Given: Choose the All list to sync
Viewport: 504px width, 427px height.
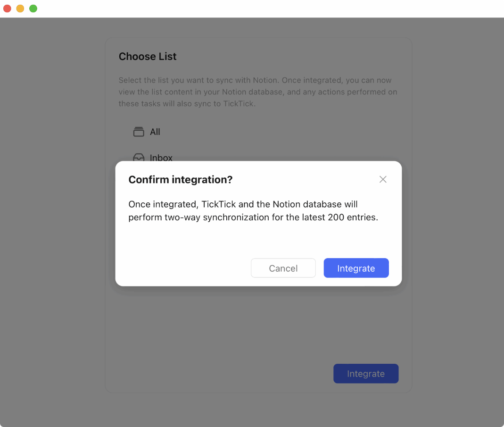Looking at the screenshot, I should [x=154, y=132].
